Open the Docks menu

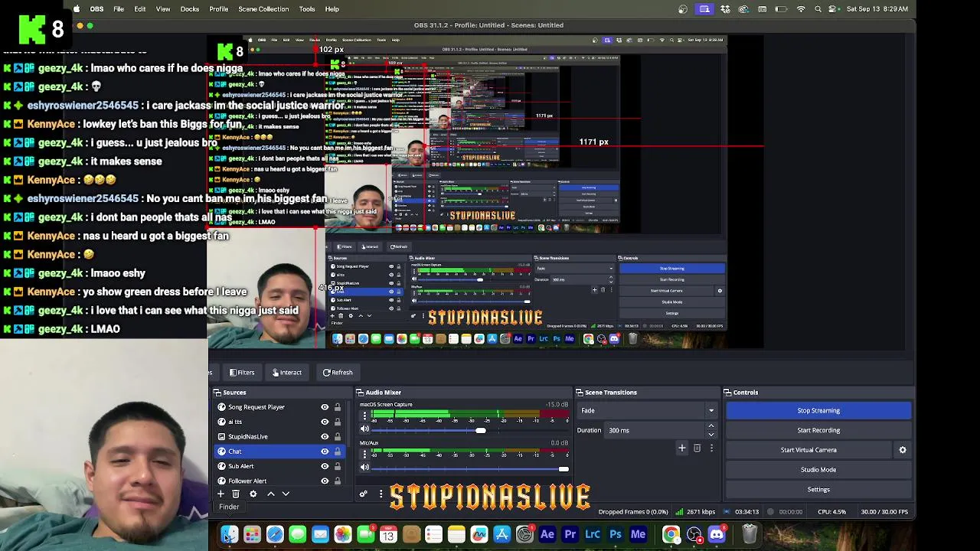[x=190, y=9]
